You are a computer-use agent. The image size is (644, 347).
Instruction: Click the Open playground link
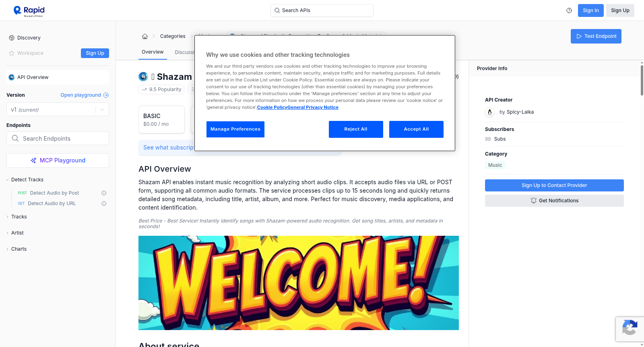coord(85,95)
